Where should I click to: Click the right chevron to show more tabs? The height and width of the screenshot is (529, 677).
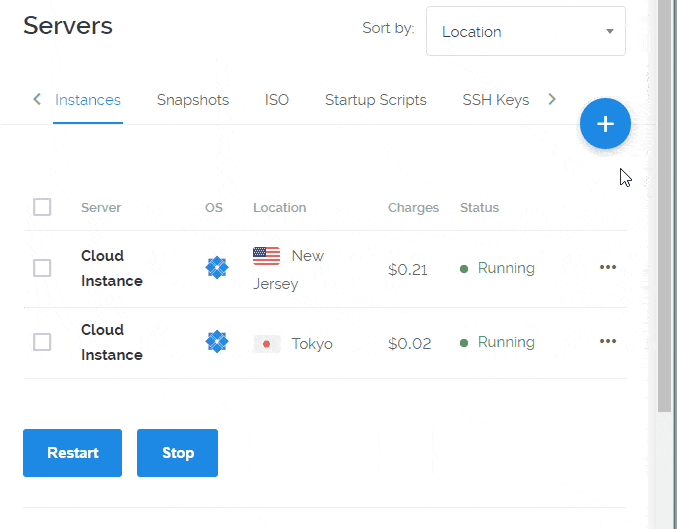tap(552, 100)
